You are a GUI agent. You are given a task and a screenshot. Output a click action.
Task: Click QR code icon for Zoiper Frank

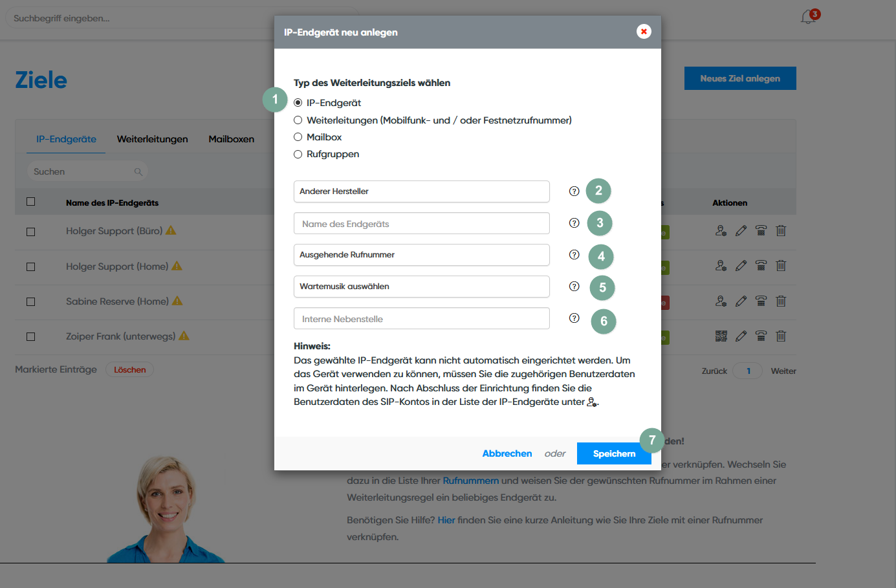(721, 336)
